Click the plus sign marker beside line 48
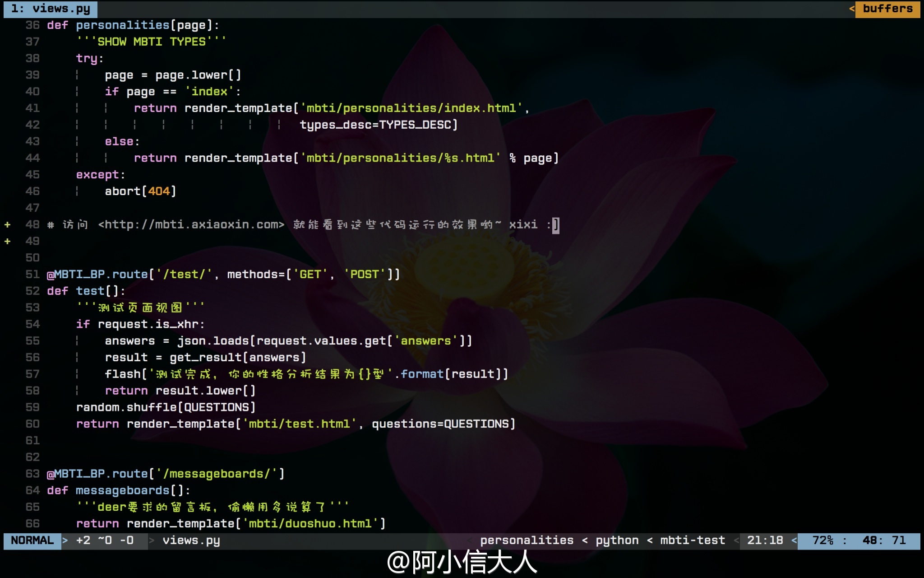 click(7, 224)
